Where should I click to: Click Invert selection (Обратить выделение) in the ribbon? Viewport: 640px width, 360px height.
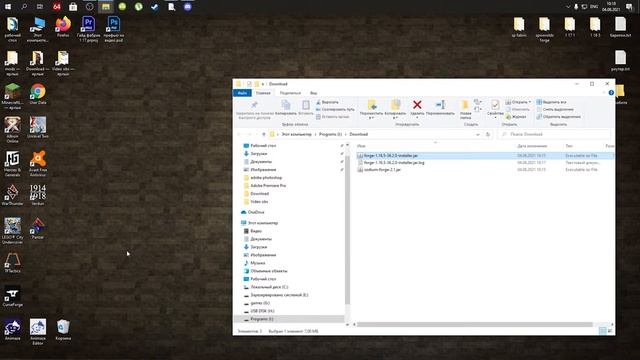click(558, 117)
